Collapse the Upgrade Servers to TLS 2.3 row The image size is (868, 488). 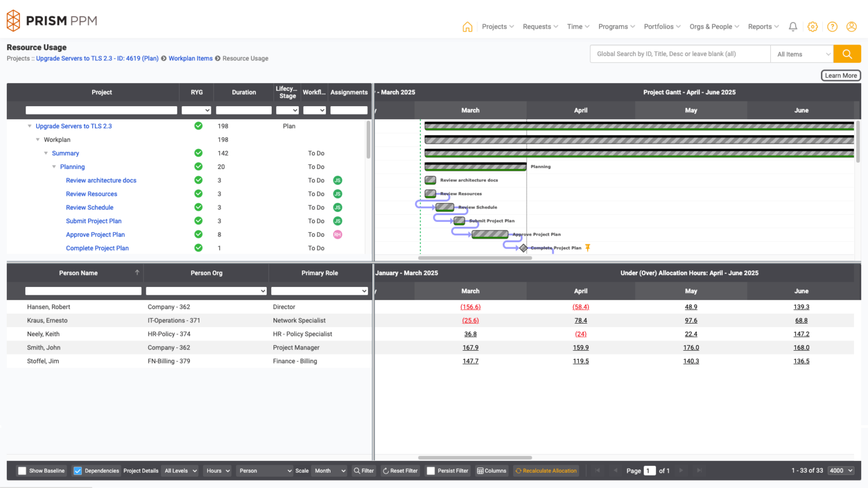tap(30, 126)
